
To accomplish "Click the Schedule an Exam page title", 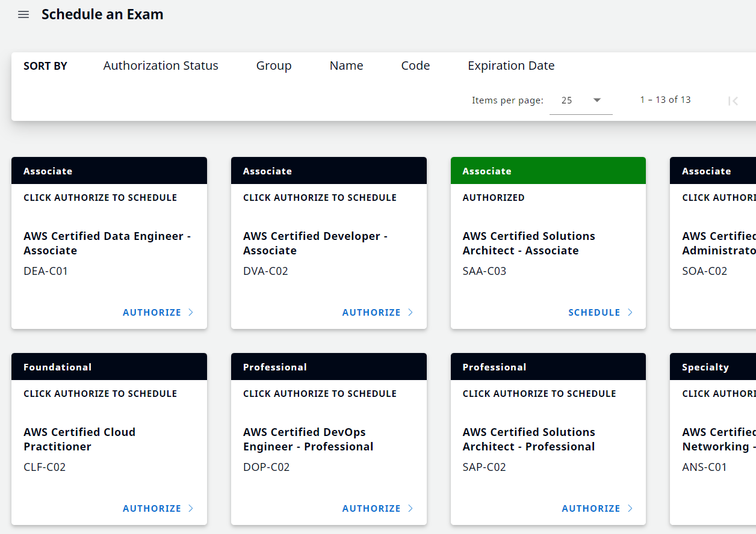I will 102,14.
